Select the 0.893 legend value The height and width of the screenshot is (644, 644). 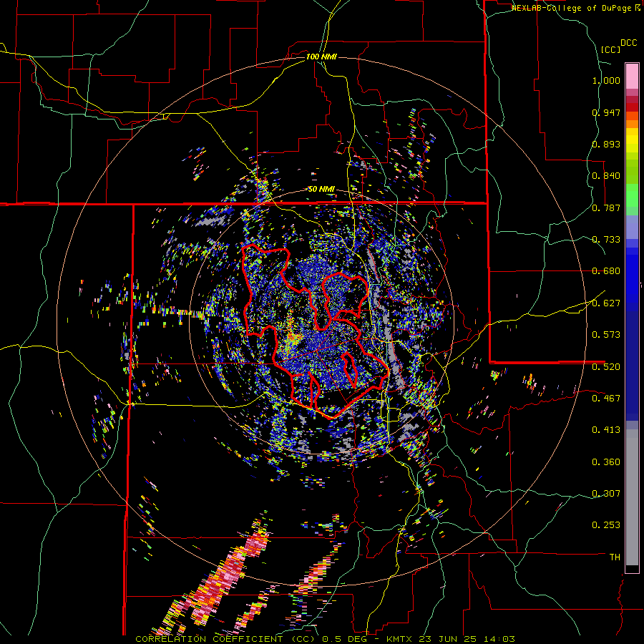tap(606, 144)
